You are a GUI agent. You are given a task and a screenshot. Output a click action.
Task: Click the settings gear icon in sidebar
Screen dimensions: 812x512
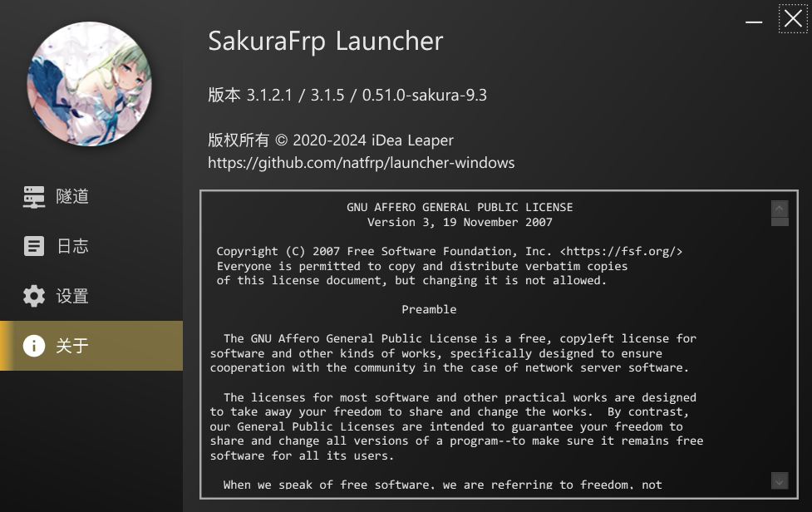pyautogui.click(x=34, y=296)
